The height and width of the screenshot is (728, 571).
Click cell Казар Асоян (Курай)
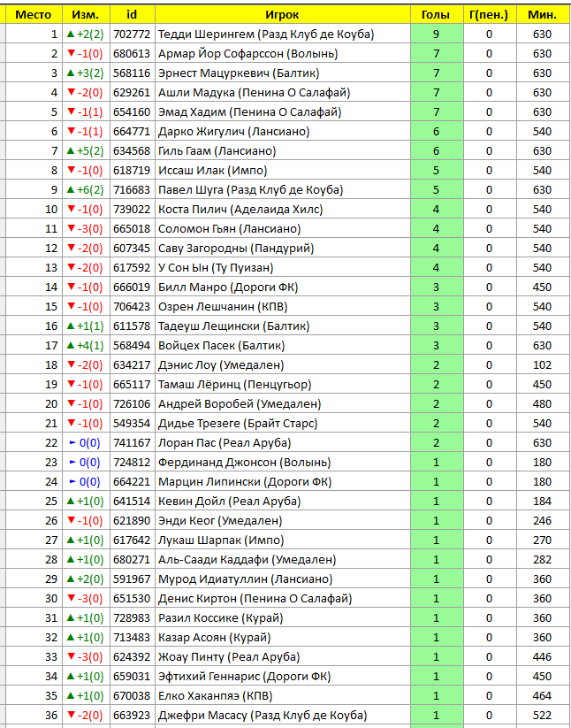[x=283, y=639]
